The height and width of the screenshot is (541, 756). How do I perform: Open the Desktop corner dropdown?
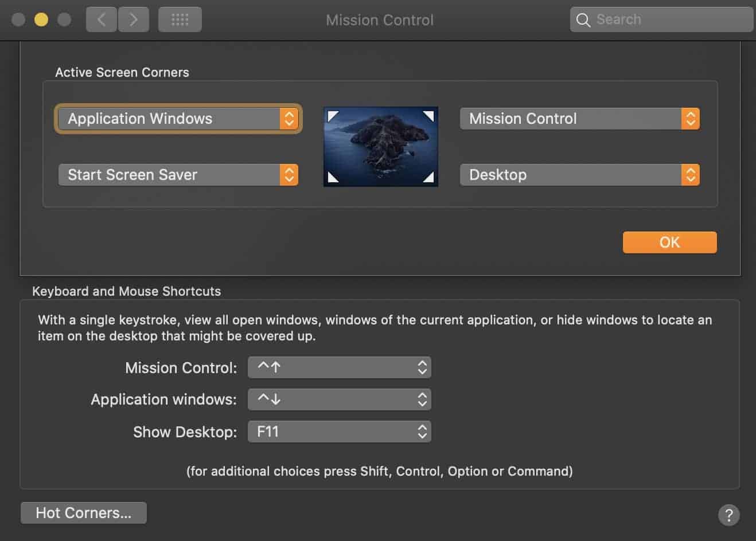[x=579, y=175]
